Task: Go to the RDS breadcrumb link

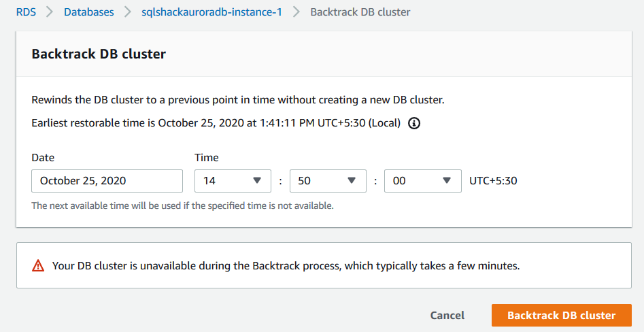Action: pyautogui.click(x=27, y=12)
